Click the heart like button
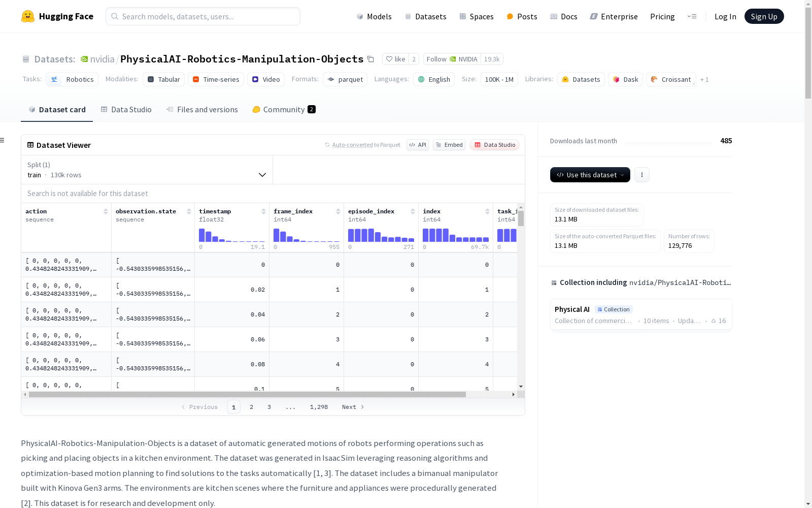 point(395,59)
